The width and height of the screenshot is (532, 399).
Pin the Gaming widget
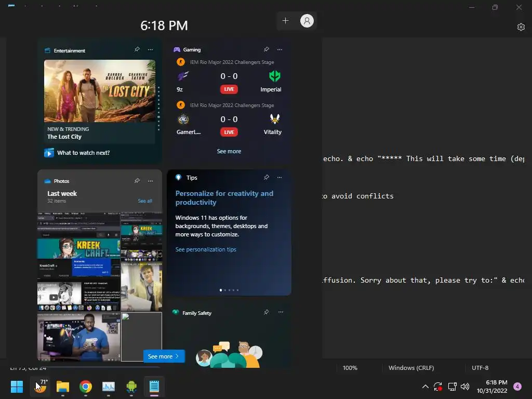tap(267, 49)
